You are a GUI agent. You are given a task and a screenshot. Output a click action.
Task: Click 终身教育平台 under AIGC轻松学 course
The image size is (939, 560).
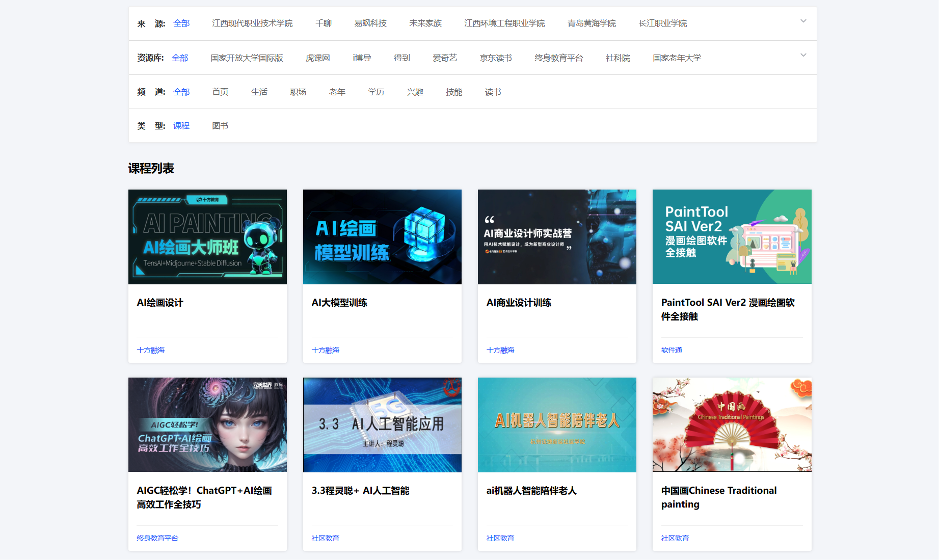pyautogui.click(x=156, y=538)
